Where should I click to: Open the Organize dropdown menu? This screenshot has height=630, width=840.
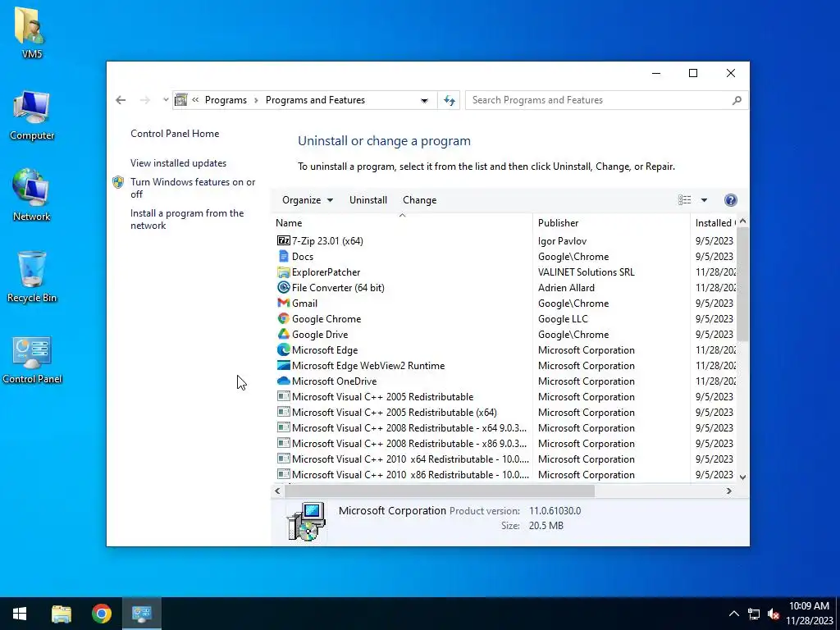tap(308, 200)
